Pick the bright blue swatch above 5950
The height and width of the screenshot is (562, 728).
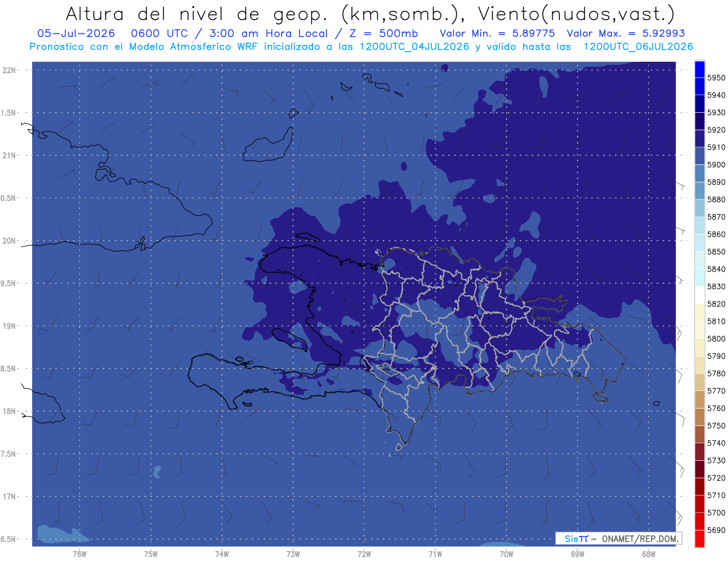pyautogui.click(x=699, y=69)
